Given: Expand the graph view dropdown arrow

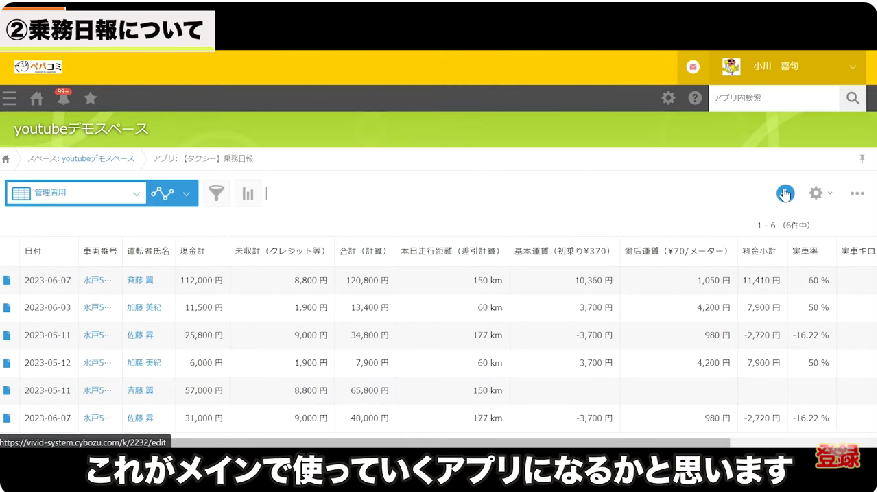Looking at the screenshot, I should point(186,193).
